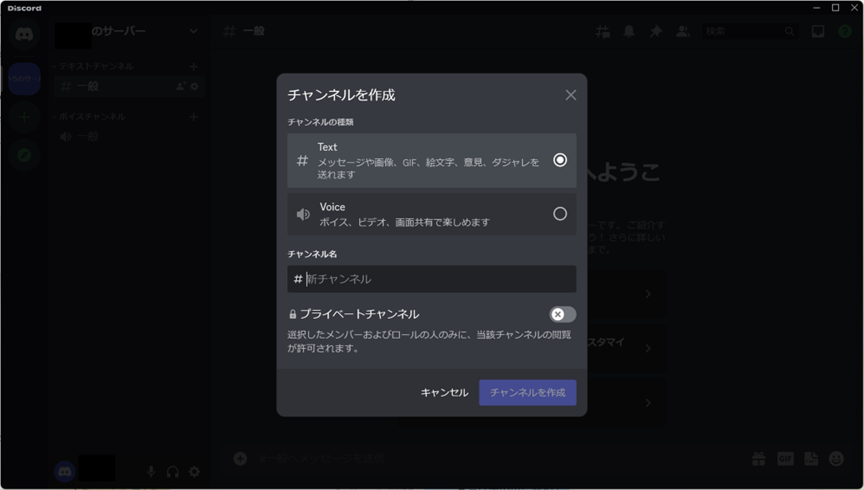This screenshot has height=490, width=864.
Task: Open the gift Nitro icon in message bar
Action: coord(759,459)
